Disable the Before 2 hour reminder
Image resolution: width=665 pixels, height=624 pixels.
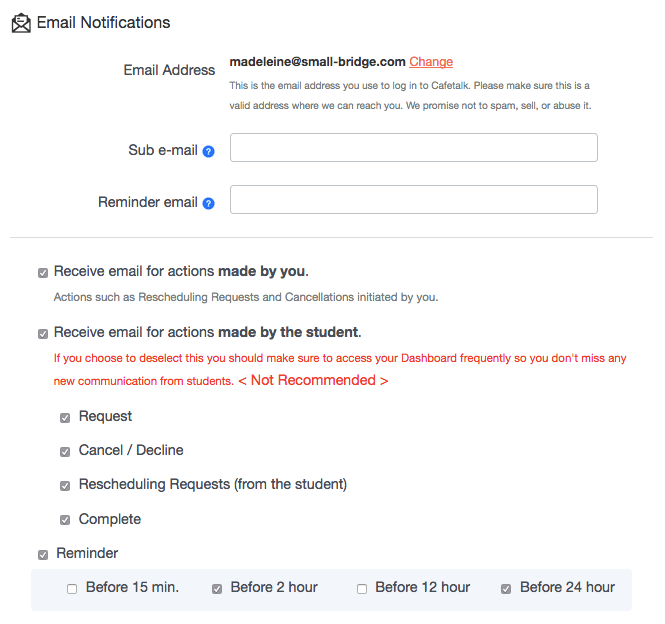point(217,589)
